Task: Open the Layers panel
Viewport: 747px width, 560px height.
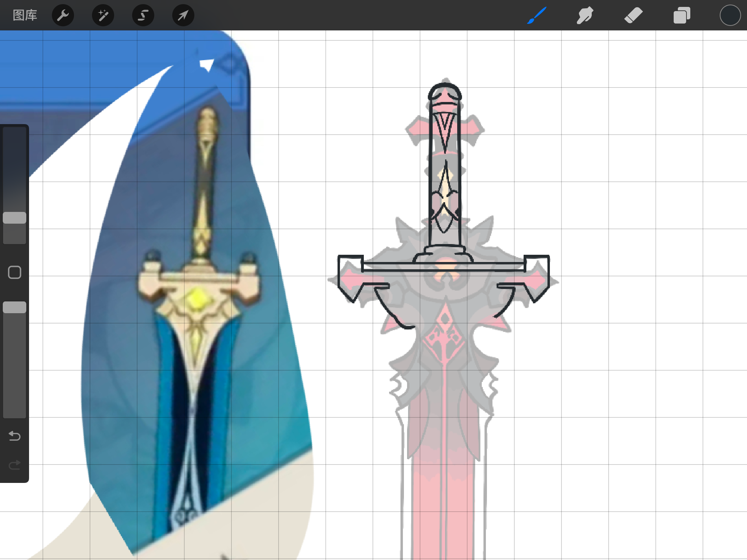Action: pyautogui.click(x=682, y=15)
